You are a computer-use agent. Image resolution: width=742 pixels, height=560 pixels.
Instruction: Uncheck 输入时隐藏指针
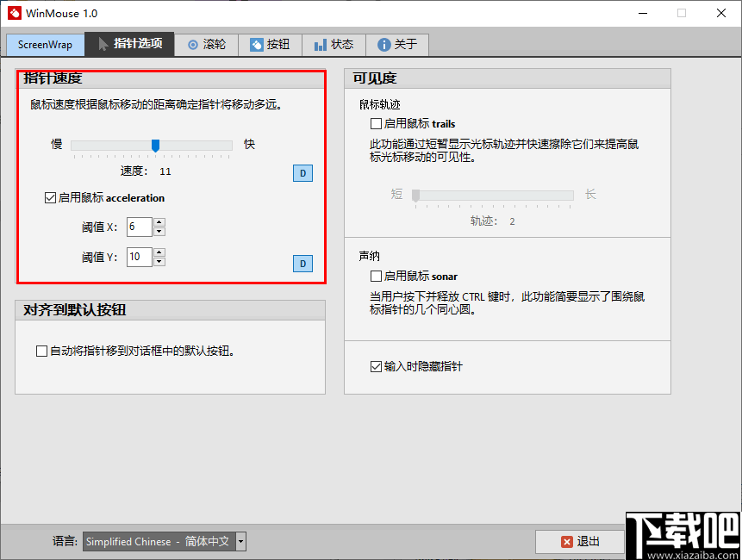tap(375, 366)
